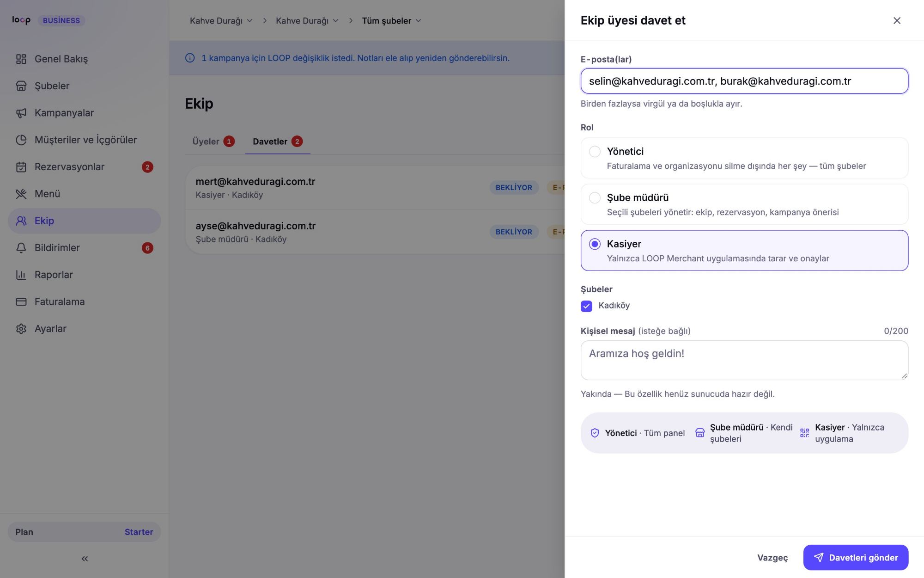Click the ayse@kahveduragi.com.tr invite row
Screen dimensions: 924x578
(375, 232)
